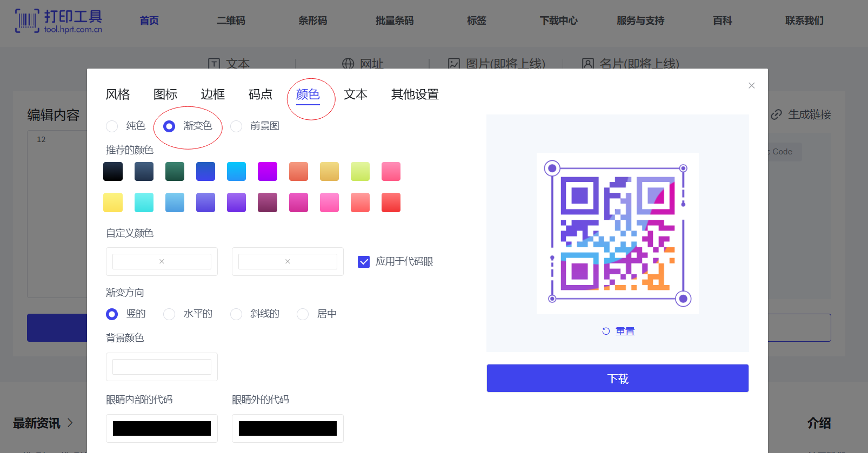Click the QR code preview image
The height and width of the screenshot is (453, 868).
click(x=618, y=233)
